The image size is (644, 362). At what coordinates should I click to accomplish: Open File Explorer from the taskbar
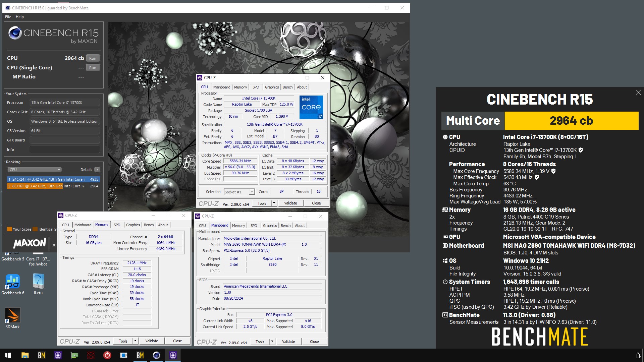click(25, 355)
